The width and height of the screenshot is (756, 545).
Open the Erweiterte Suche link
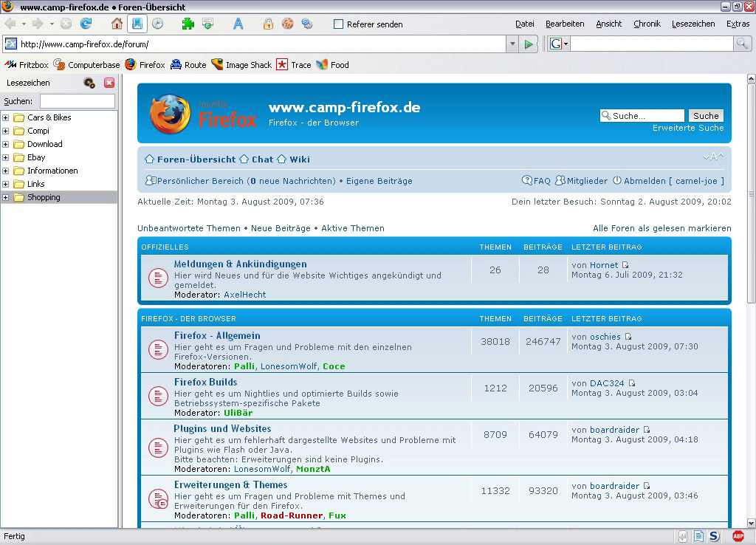[x=688, y=128]
